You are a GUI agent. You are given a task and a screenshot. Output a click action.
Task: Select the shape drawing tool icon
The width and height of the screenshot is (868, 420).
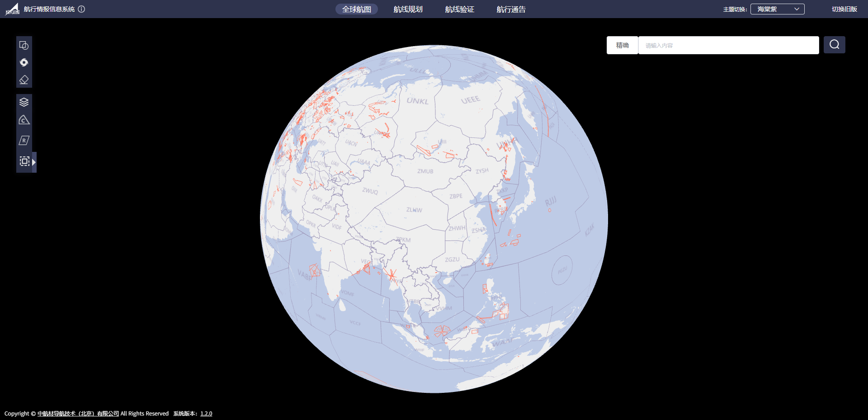pos(24,45)
